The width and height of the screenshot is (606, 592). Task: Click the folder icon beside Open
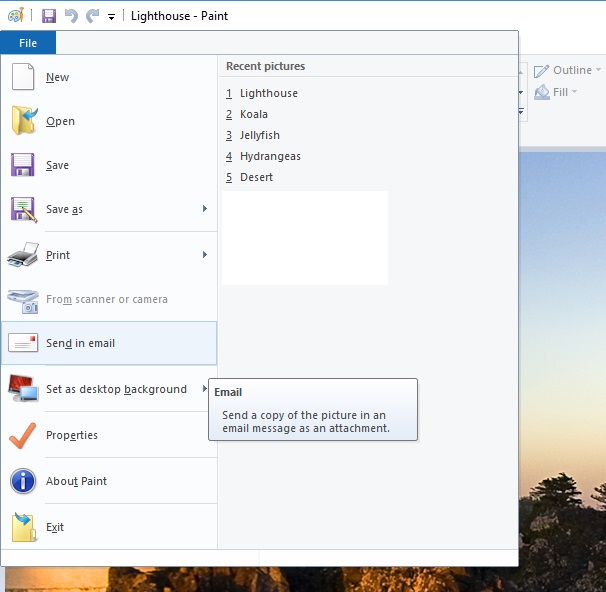coord(24,121)
